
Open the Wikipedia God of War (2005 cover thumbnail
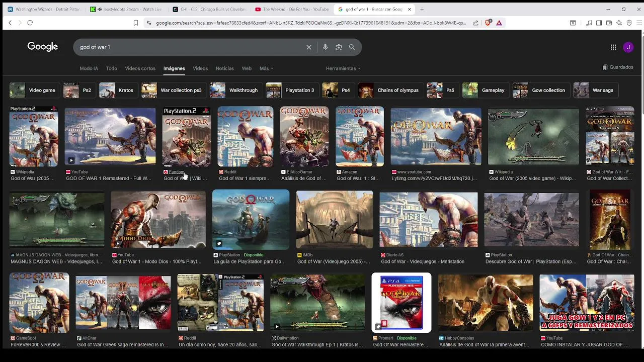click(x=34, y=136)
